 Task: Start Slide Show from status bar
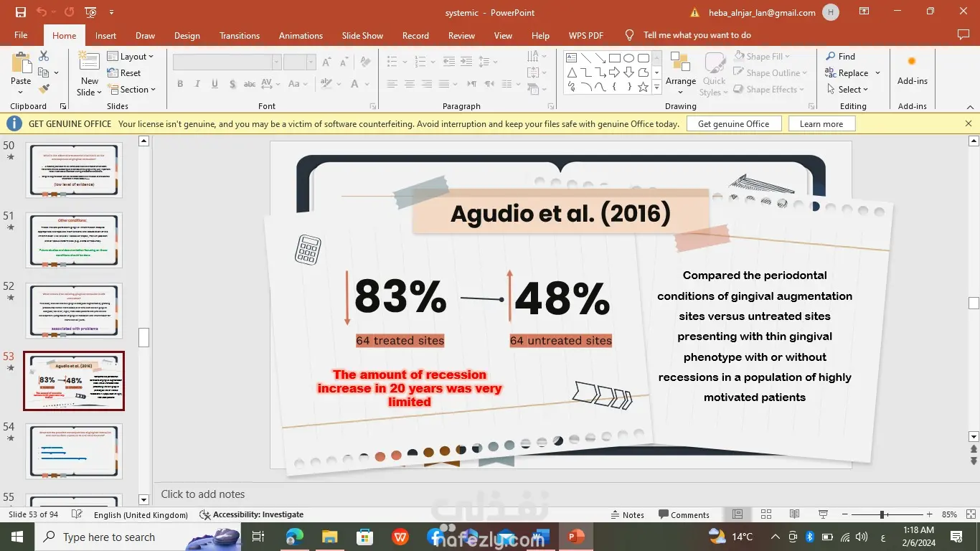pyautogui.click(x=823, y=514)
